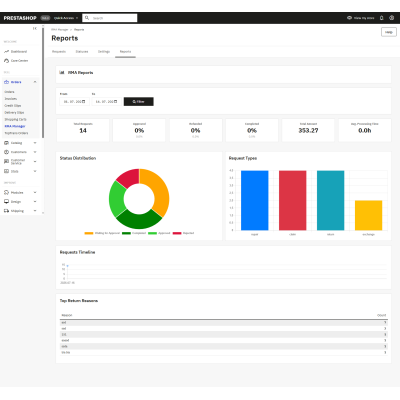Click the blue bar in Request Types

tap(255, 200)
